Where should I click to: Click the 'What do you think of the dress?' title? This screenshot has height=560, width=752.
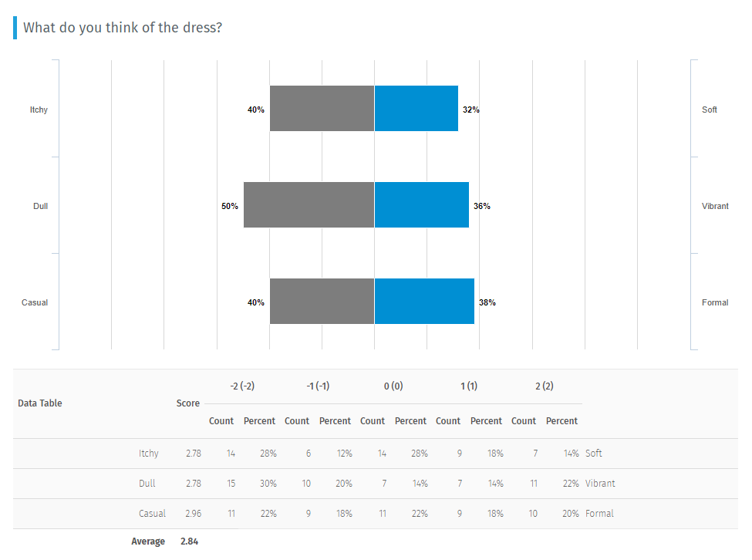point(123,28)
